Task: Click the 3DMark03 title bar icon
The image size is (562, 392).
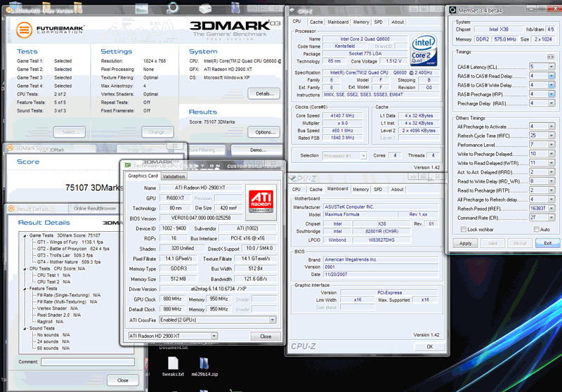Action: [x=10, y=11]
